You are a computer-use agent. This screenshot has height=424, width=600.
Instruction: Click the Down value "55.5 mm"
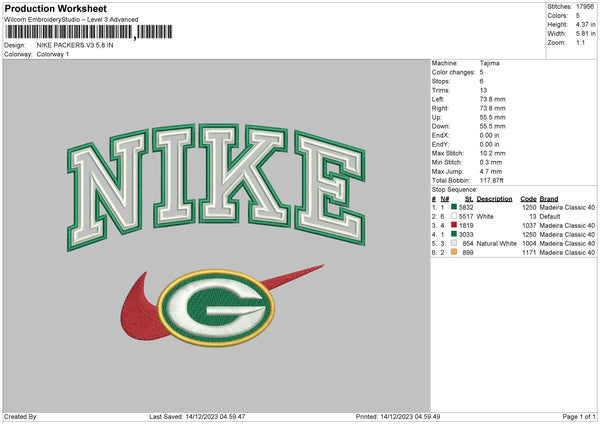tap(492, 126)
